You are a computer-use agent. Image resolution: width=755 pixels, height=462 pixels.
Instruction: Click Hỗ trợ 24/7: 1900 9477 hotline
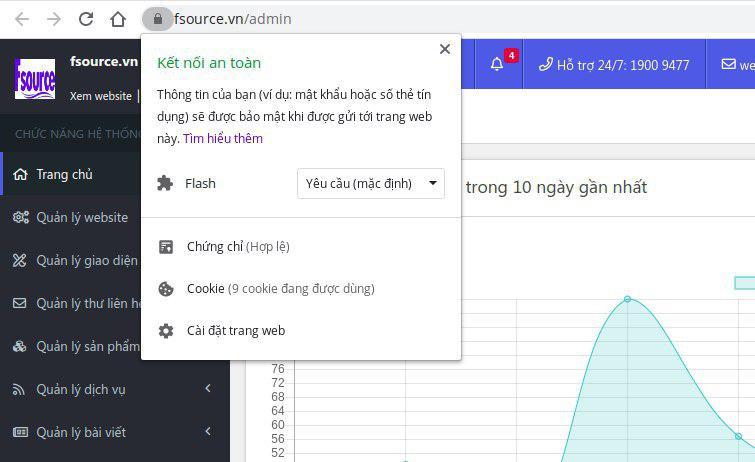[614, 65]
